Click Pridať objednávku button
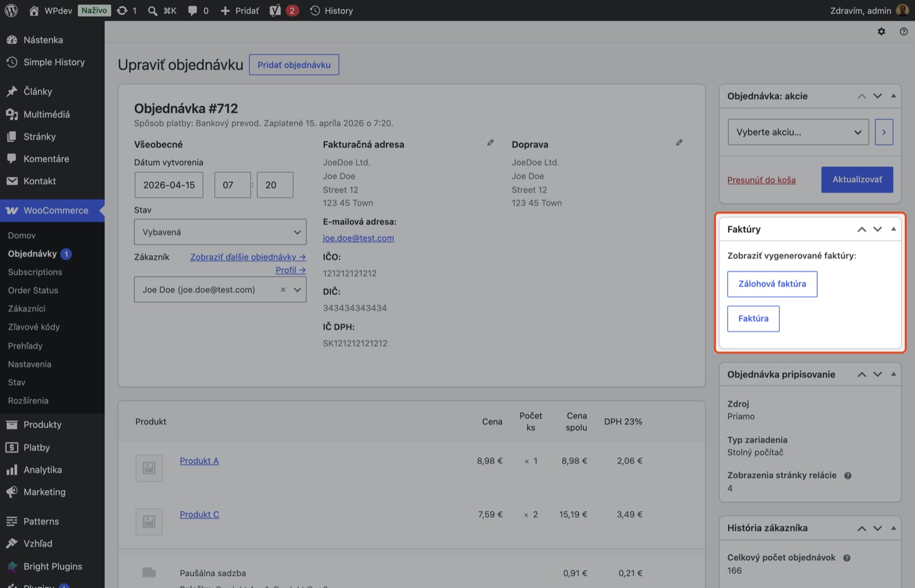The width and height of the screenshot is (915, 588). pyautogui.click(x=294, y=65)
